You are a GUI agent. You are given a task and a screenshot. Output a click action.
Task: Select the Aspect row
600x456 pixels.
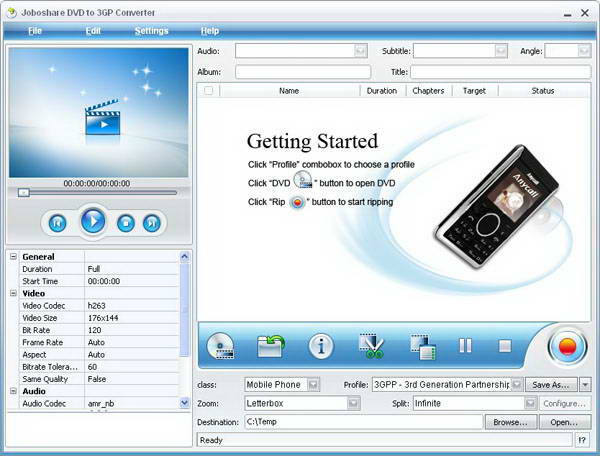click(99, 355)
